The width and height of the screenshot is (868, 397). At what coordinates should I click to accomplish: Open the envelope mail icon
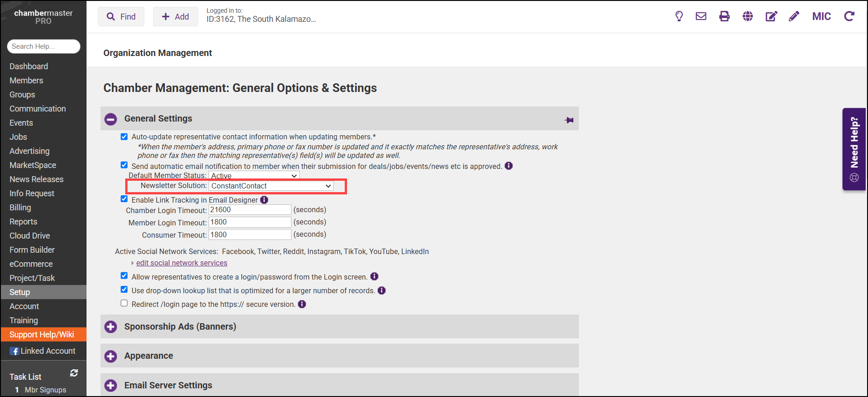[701, 16]
